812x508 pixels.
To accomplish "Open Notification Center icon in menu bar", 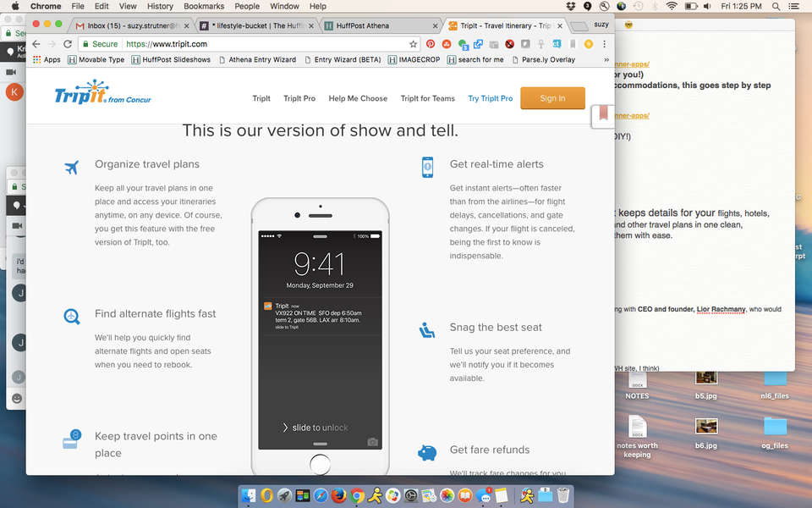I will pyautogui.click(x=793, y=6).
